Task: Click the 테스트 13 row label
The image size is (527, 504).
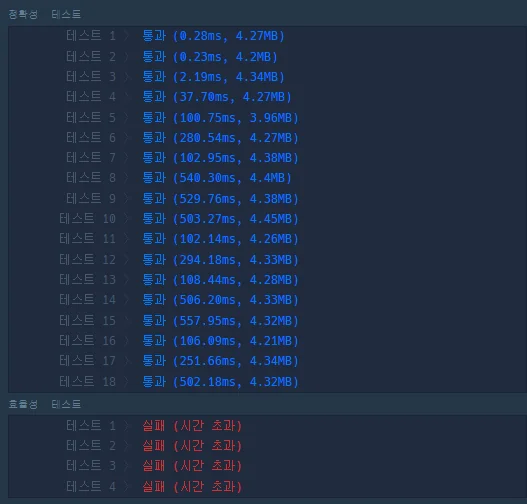Action: [87, 280]
